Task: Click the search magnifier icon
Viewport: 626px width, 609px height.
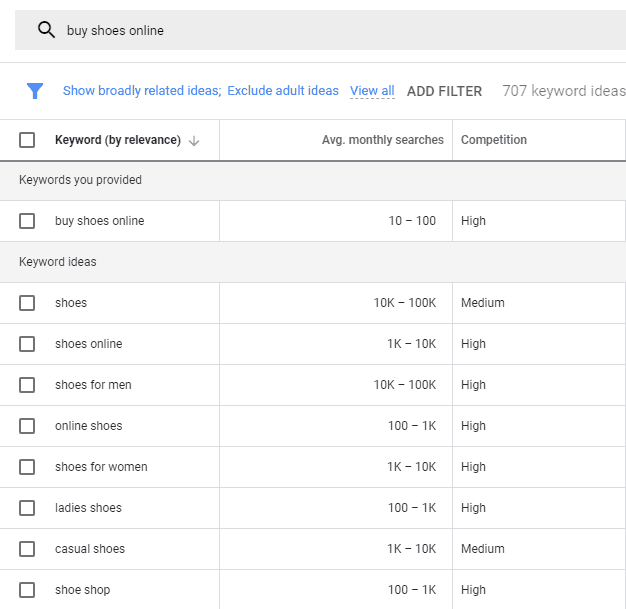Action: pos(46,30)
